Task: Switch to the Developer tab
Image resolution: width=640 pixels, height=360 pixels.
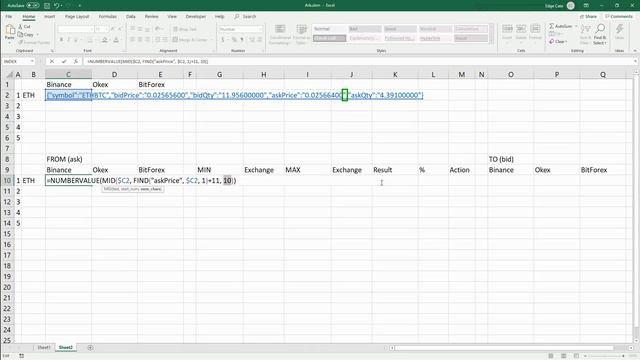Action: tap(196, 16)
